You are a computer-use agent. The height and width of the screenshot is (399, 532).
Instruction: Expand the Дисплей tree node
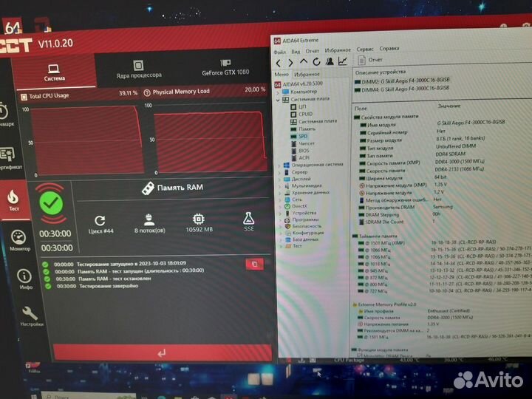279,180
